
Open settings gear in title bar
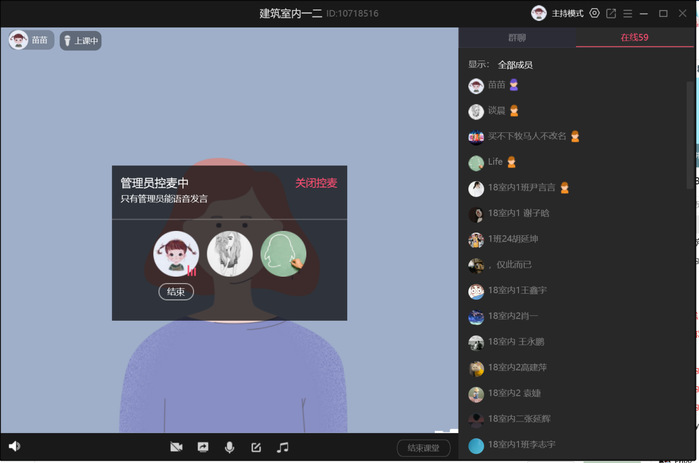pos(595,13)
